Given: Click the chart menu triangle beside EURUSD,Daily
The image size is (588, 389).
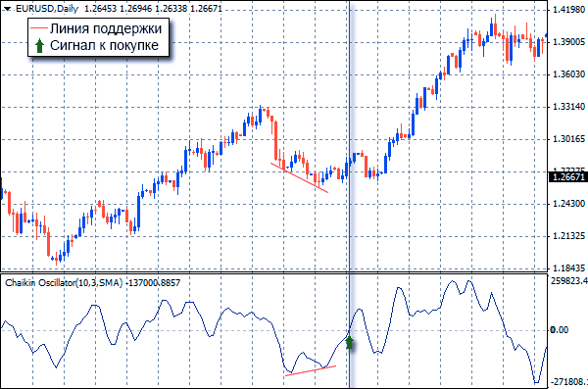Looking at the screenshot, I should [x=7, y=9].
